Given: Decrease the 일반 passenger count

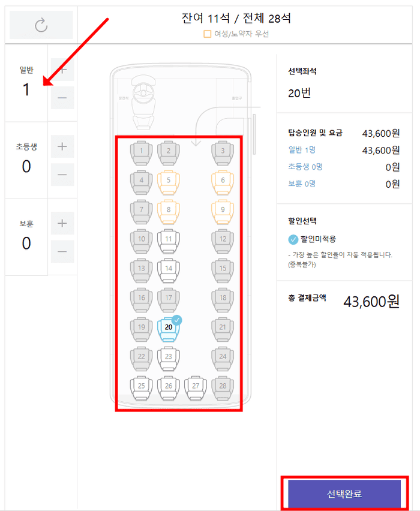Looking at the screenshot, I should (x=63, y=98).
